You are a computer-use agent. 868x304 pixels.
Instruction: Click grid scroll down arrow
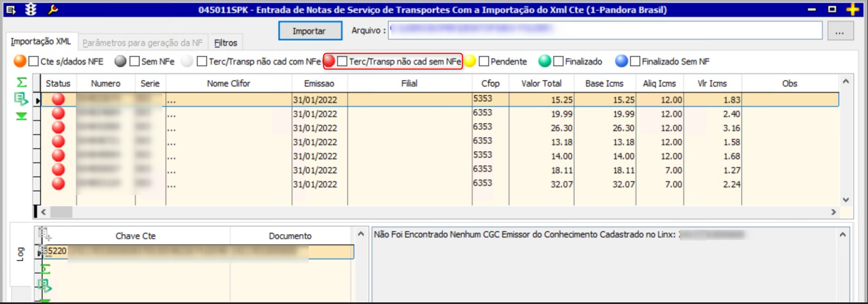pyautogui.click(x=846, y=200)
